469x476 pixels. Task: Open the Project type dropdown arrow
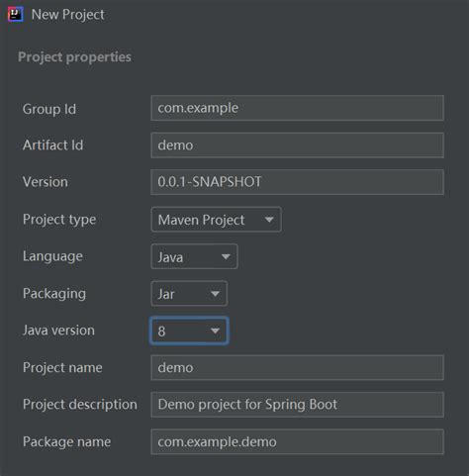coord(269,220)
